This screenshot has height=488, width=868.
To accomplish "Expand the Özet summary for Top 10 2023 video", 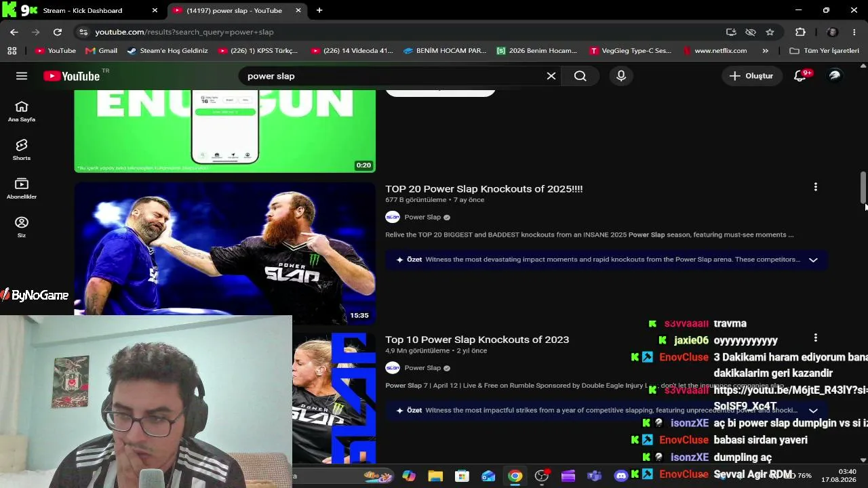I will [813, 410].
